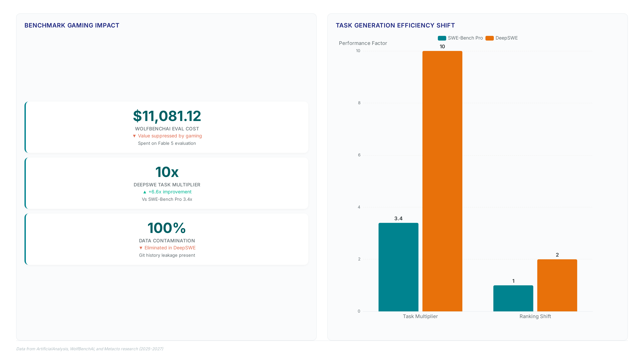Select the DeepSWE Task Multiplier bar

coord(442,181)
